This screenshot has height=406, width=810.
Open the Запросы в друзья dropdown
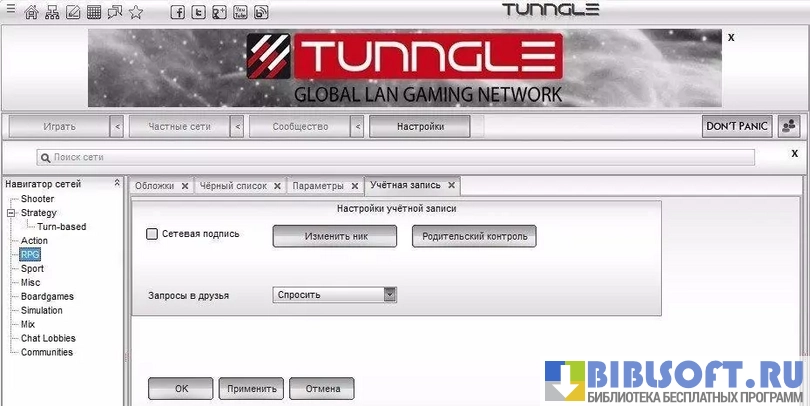(x=390, y=294)
